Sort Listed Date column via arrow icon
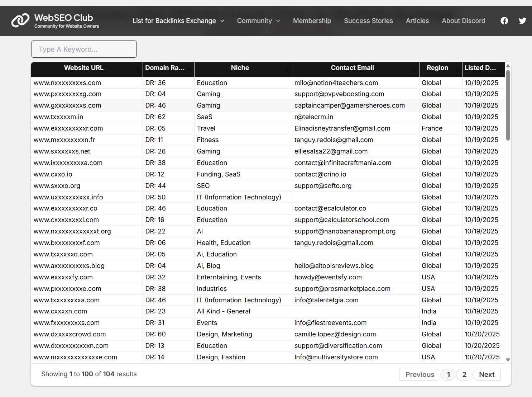Viewport: 532px width, 397px height. [x=499, y=70]
